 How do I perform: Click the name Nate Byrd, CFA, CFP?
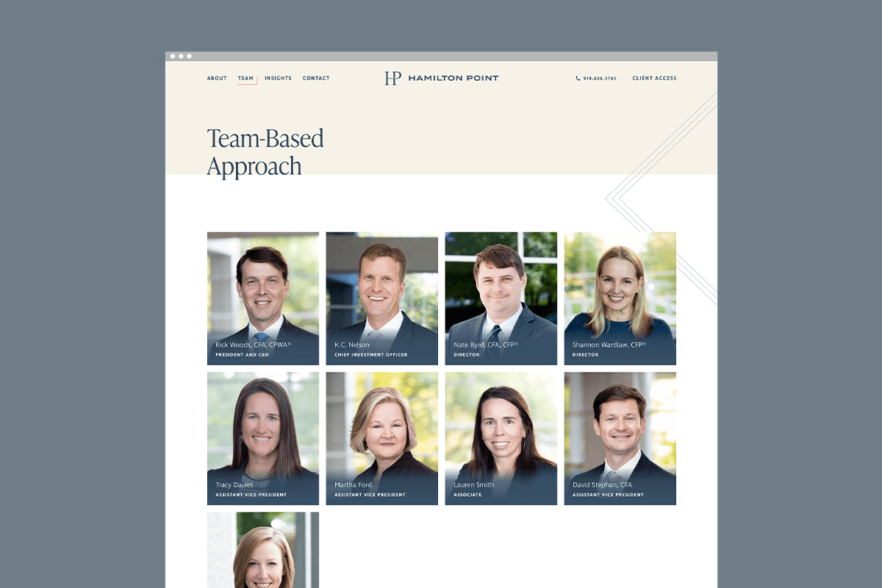coord(486,345)
